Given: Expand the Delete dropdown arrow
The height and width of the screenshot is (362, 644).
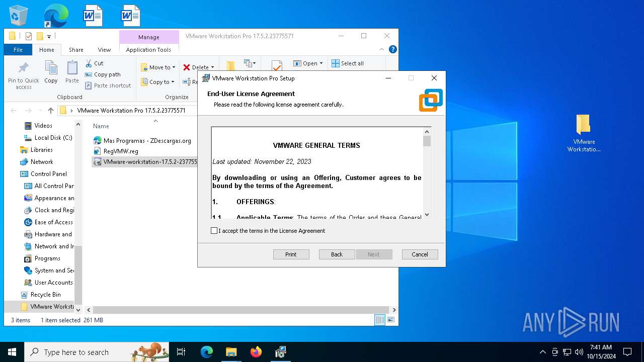Looking at the screenshot, I should coord(212,67).
